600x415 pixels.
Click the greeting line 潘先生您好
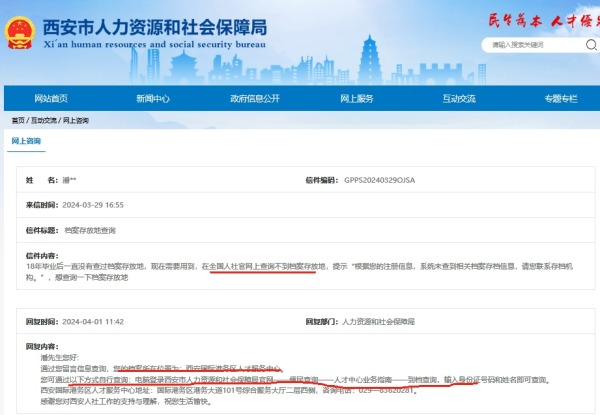[x=60, y=358]
